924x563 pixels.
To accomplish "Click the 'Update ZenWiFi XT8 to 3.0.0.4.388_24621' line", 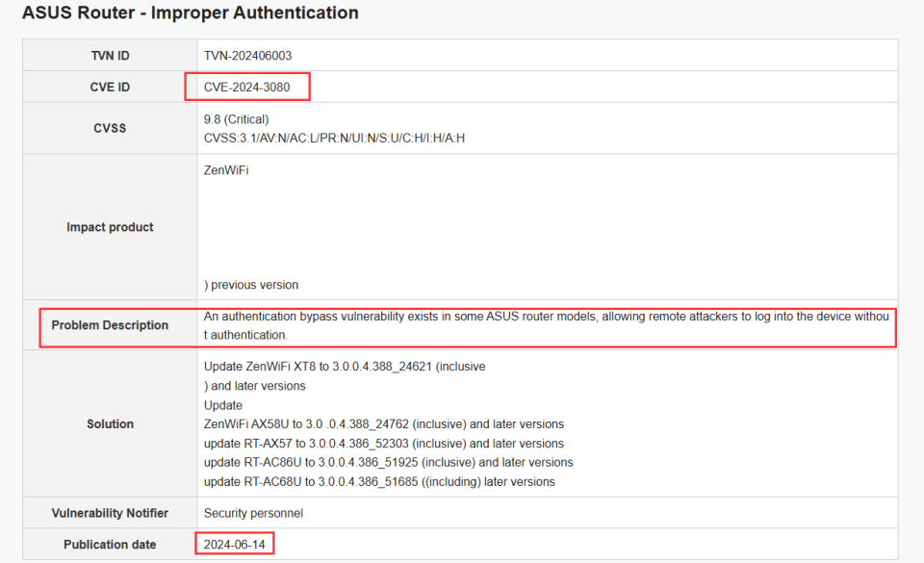I will click(x=345, y=367).
